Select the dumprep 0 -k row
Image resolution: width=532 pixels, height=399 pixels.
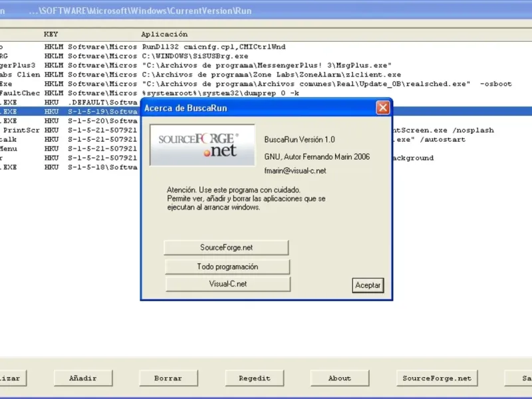pyautogui.click(x=266, y=93)
